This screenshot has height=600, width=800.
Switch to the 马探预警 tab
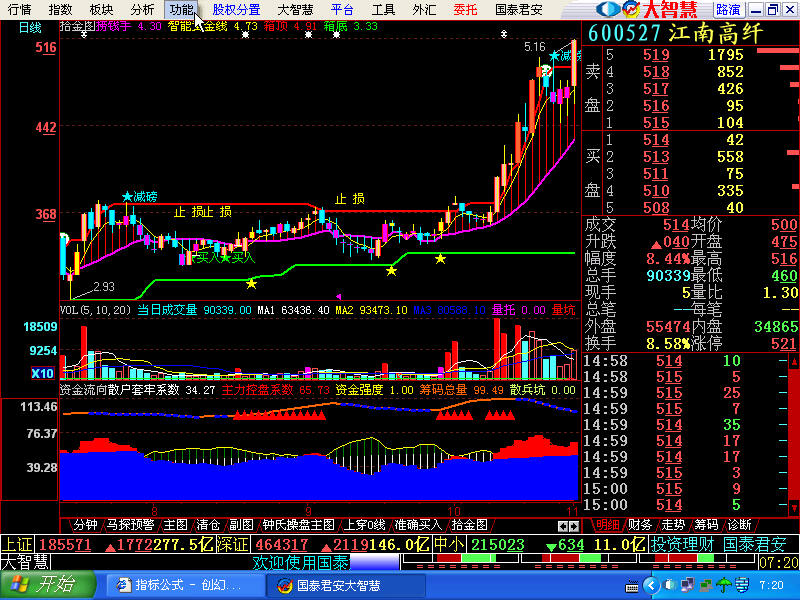131,524
